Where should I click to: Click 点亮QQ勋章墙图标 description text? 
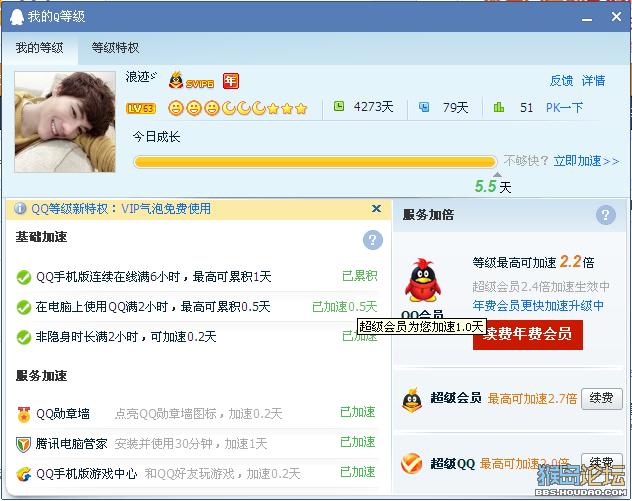tap(198, 414)
